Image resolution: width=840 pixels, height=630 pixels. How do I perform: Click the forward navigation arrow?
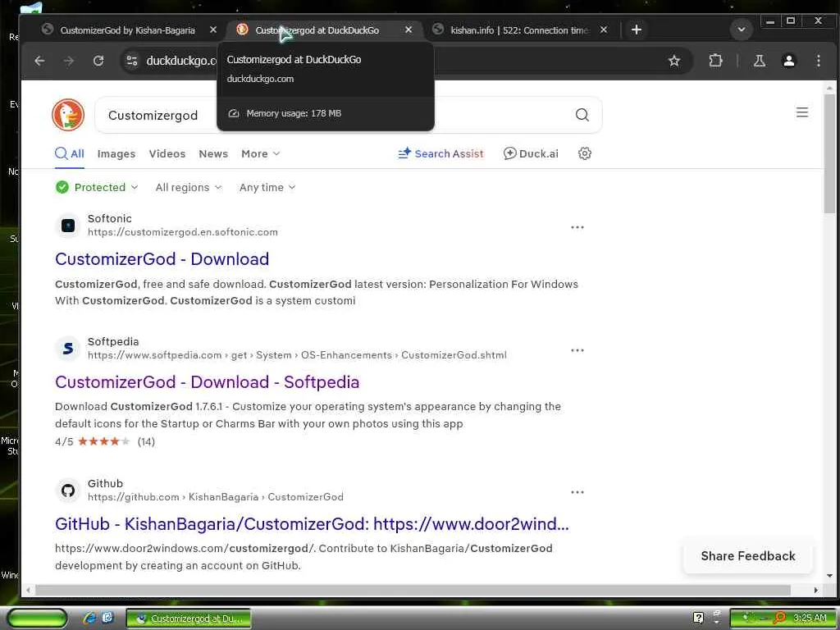[69, 61]
